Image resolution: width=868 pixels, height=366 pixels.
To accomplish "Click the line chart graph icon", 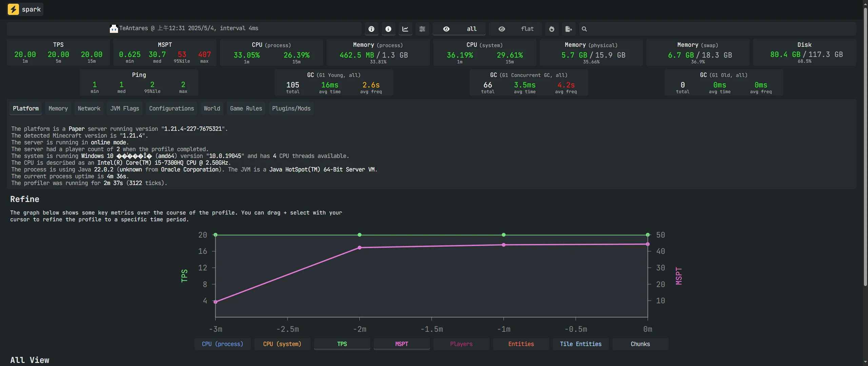I will (x=405, y=29).
